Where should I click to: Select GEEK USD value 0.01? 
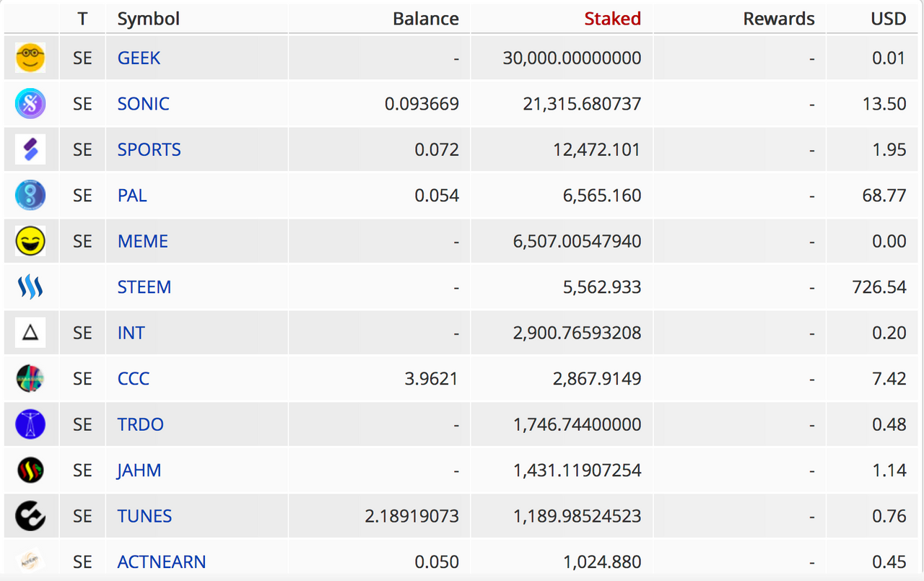click(x=889, y=58)
